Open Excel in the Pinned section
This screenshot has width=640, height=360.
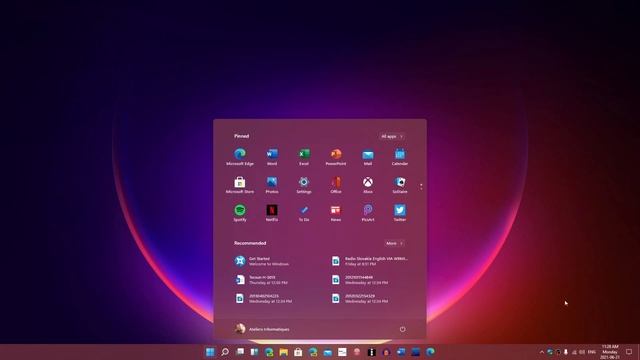click(304, 157)
